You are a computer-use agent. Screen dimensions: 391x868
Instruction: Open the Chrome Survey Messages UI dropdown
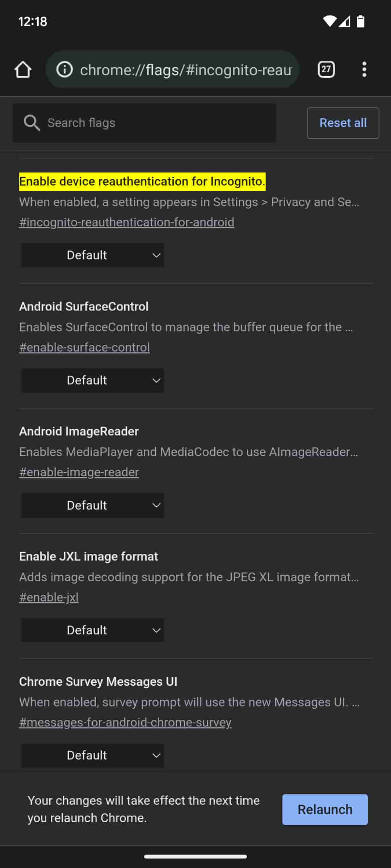click(93, 756)
